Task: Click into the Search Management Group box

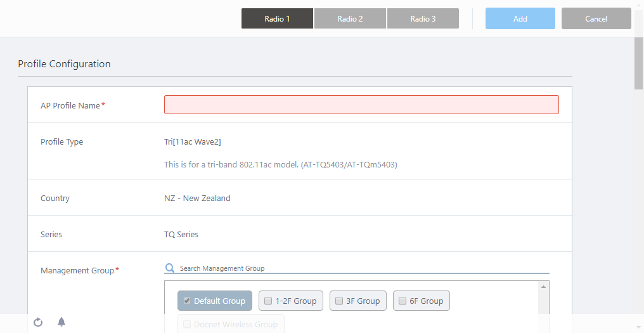Action: [x=361, y=268]
